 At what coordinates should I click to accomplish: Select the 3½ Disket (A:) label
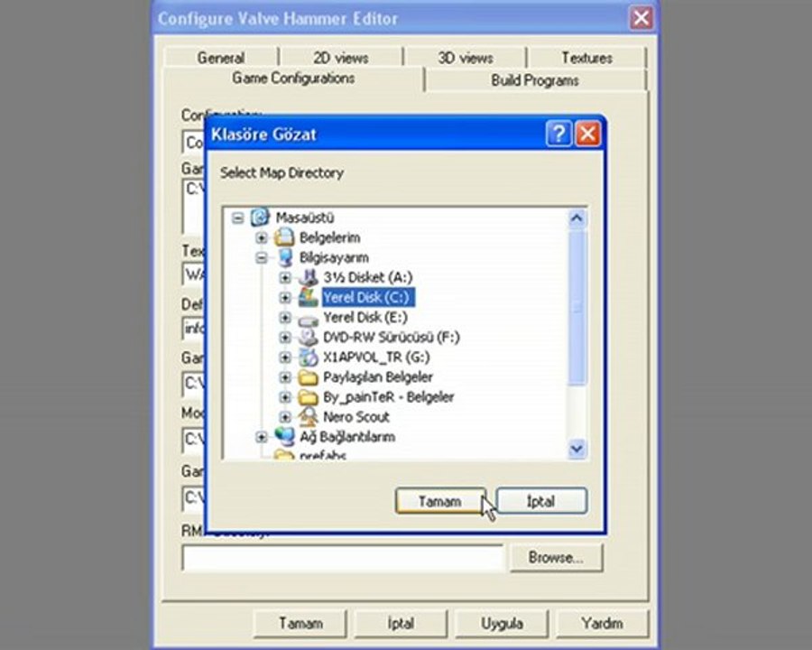368,277
